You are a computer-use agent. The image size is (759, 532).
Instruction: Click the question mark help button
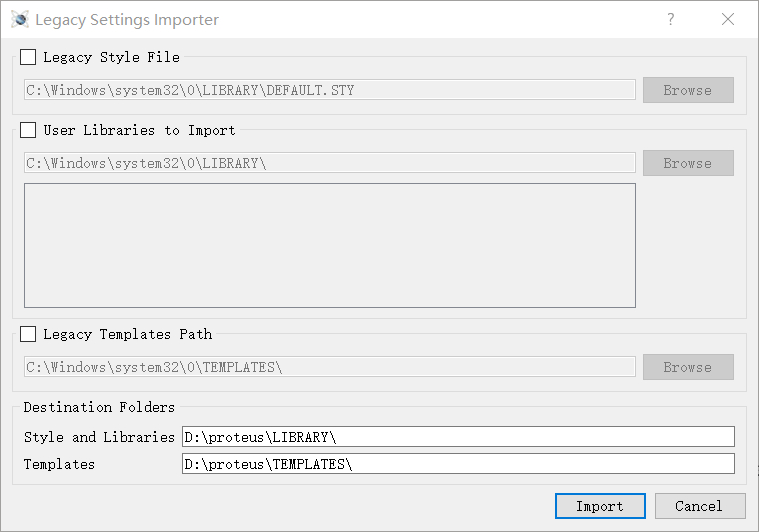[x=671, y=19]
